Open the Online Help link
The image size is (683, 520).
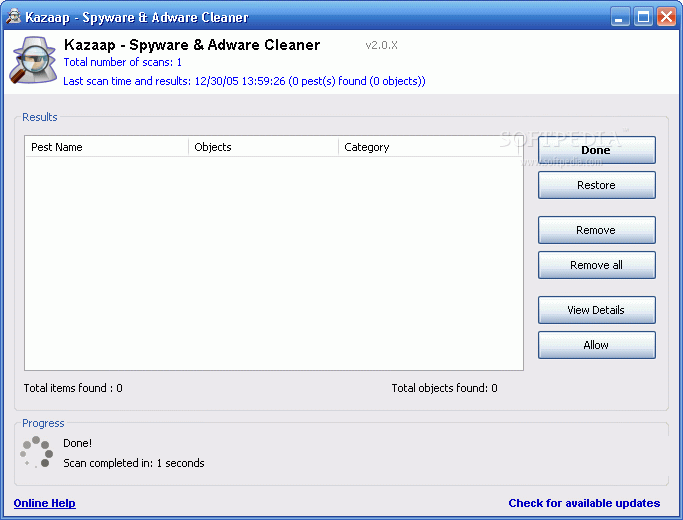[x=44, y=503]
